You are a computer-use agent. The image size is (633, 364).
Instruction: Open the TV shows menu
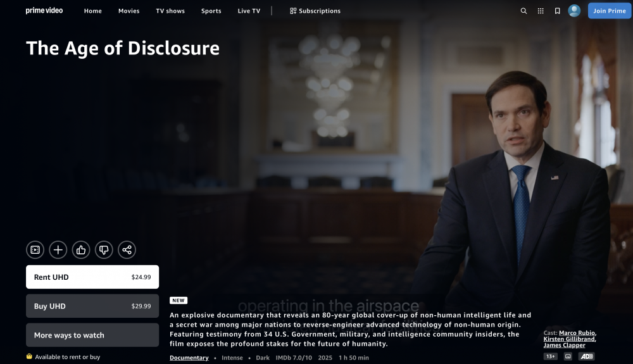170,11
